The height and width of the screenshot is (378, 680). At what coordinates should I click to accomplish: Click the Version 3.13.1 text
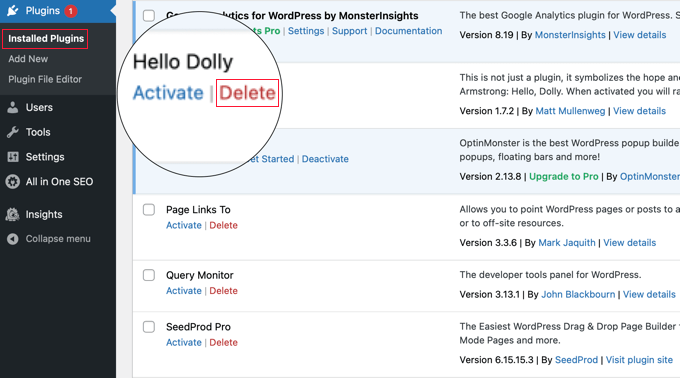[489, 294]
